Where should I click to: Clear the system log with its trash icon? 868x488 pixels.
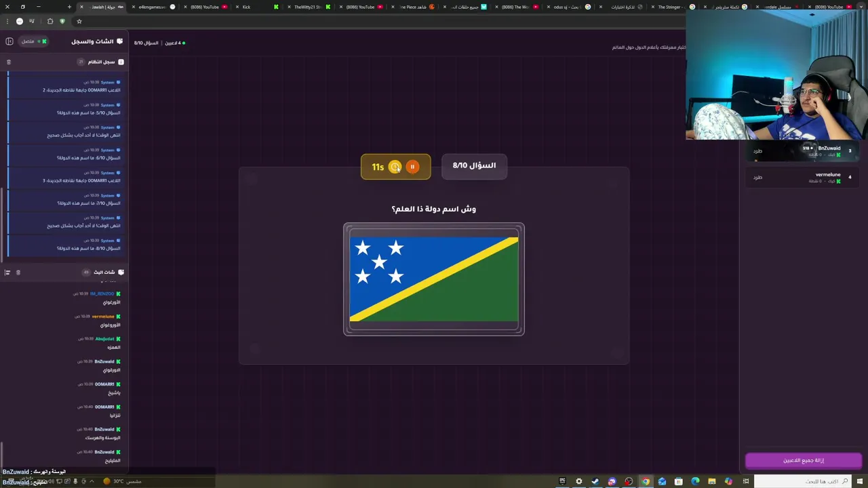[x=9, y=62]
